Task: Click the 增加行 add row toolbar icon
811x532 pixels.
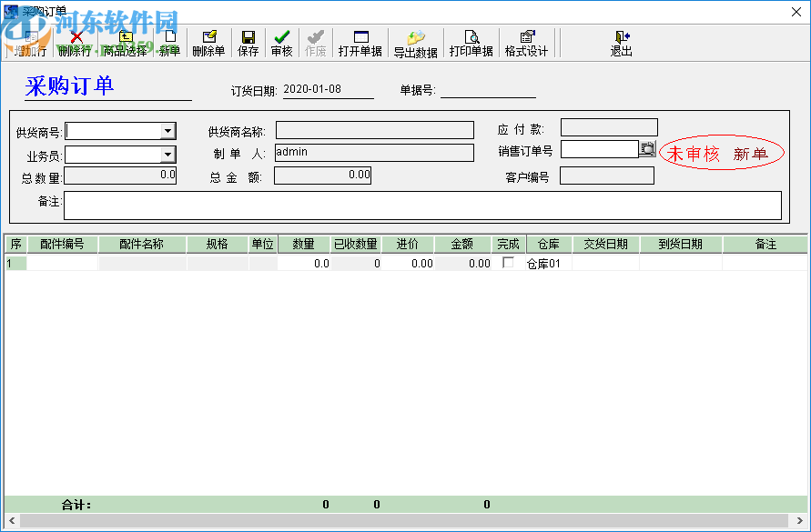Action: click(x=31, y=43)
